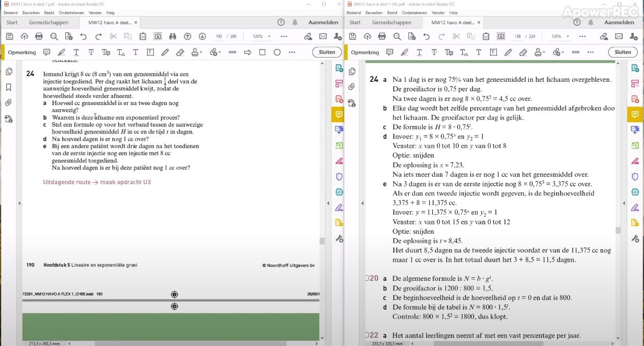Open the binoculars find tool in left window
The image size is (644, 346).
172,36
